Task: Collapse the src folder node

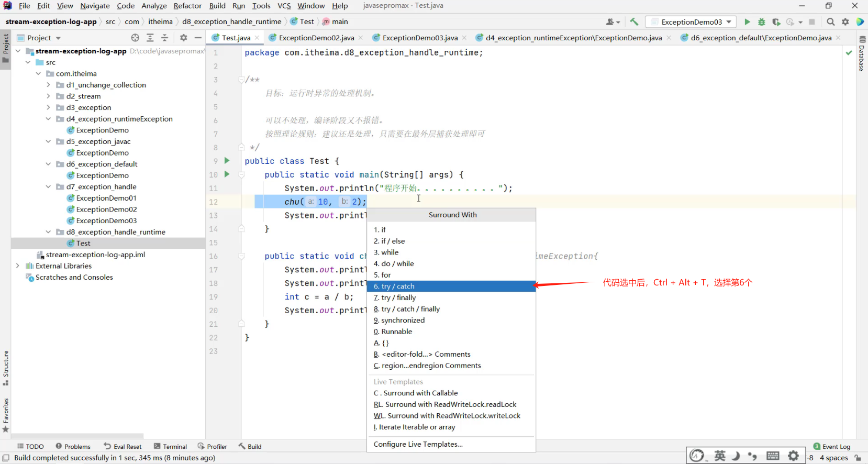Action: [28, 62]
